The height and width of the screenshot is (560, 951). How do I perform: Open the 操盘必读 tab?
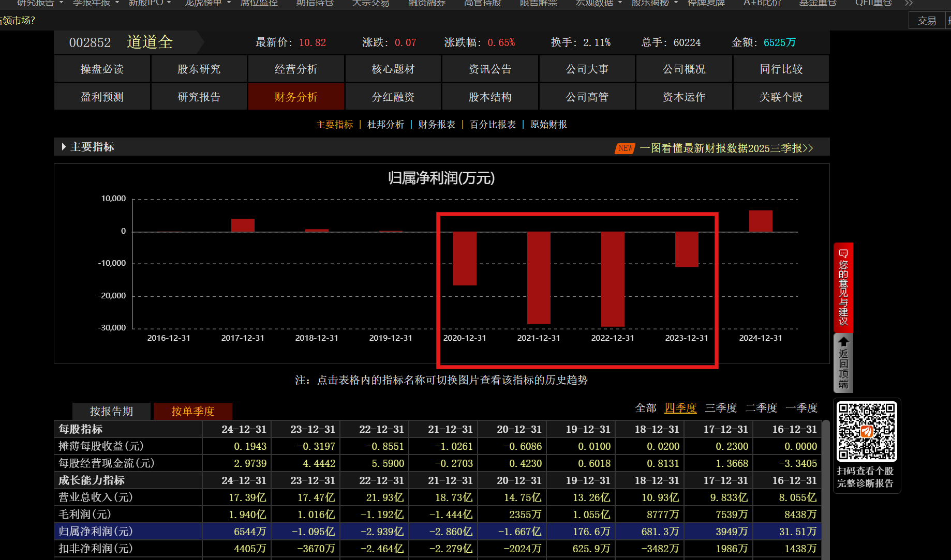[x=102, y=69]
